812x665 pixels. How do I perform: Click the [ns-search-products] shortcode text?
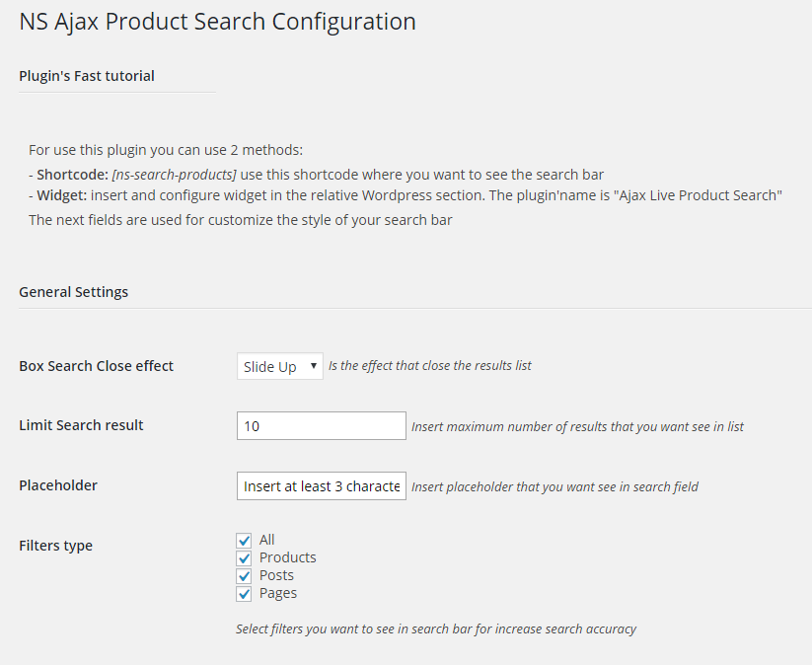pyautogui.click(x=174, y=175)
